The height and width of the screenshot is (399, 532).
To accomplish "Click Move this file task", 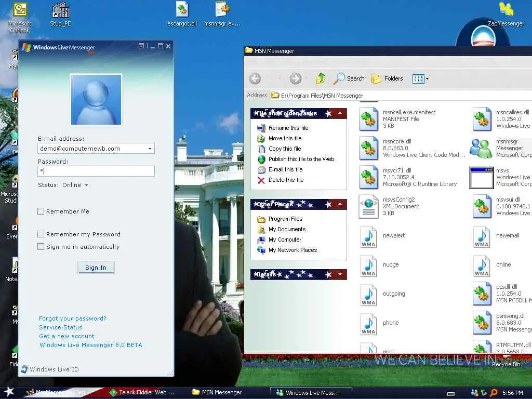I will click(285, 138).
